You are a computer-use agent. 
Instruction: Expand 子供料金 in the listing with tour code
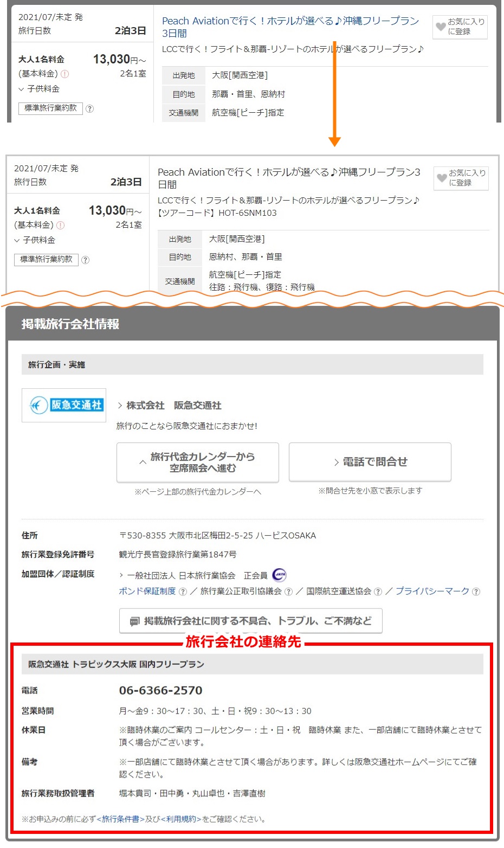pyautogui.click(x=35, y=240)
